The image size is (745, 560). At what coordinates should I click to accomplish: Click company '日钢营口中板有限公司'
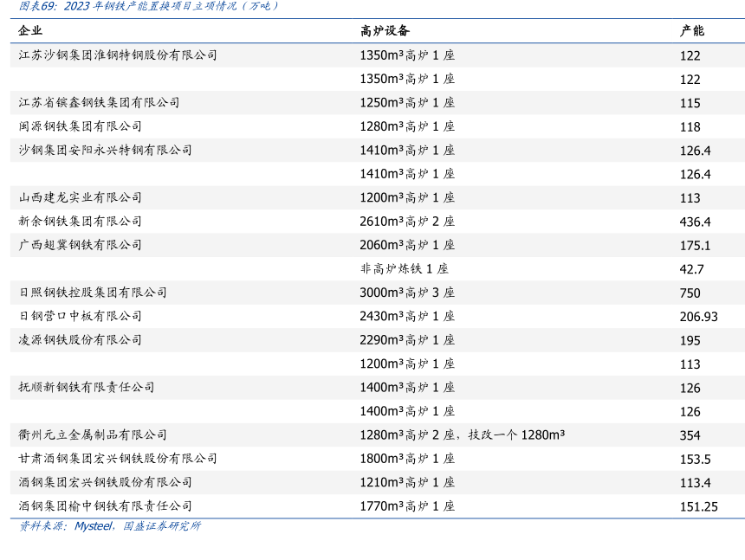click(80, 316)
